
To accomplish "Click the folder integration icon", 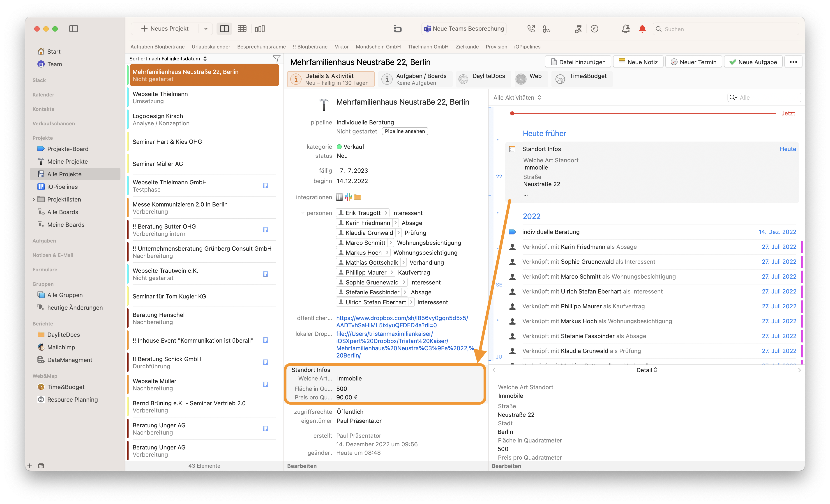I will tap(357, 197).
